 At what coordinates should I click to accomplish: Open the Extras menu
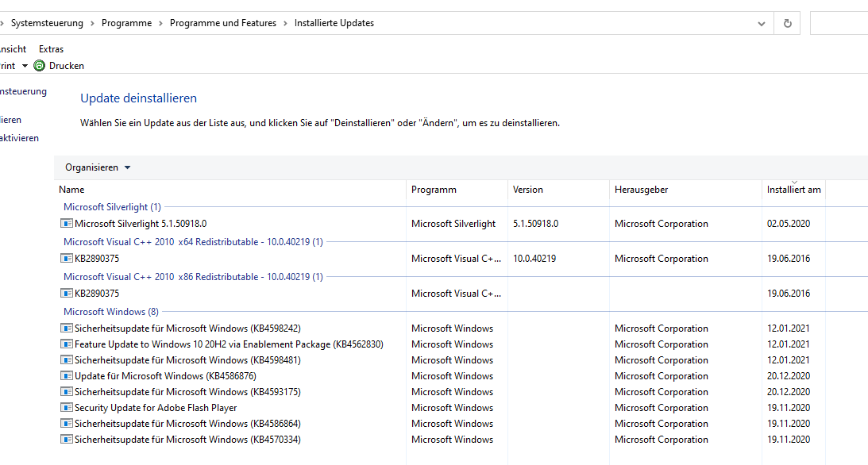point(51,49)
